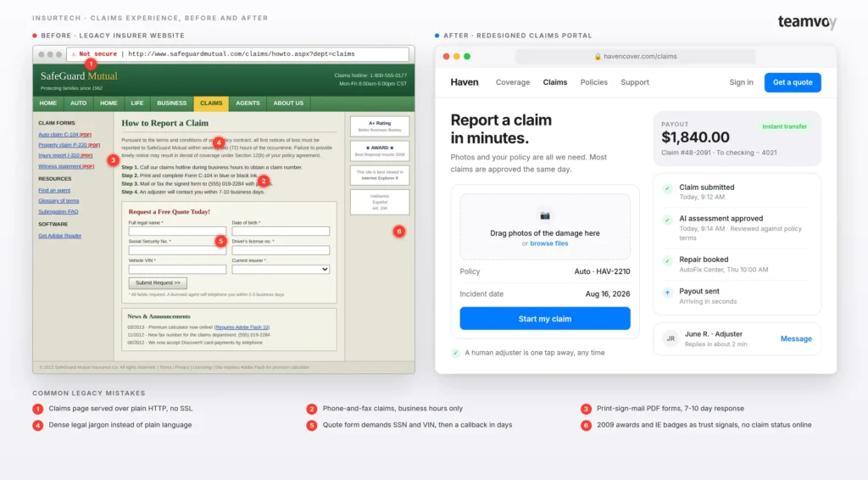Open the Property claim P-220 PDF link

[70, 145]
